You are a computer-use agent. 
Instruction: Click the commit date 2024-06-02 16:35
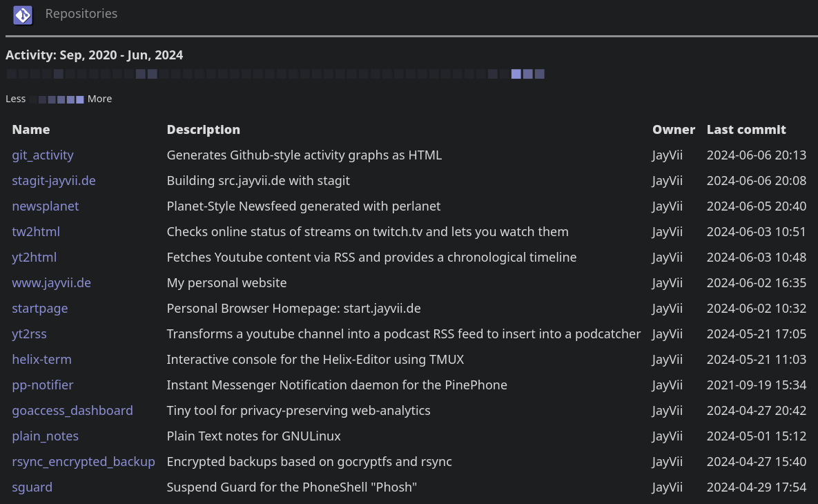[x=757, y=283]
